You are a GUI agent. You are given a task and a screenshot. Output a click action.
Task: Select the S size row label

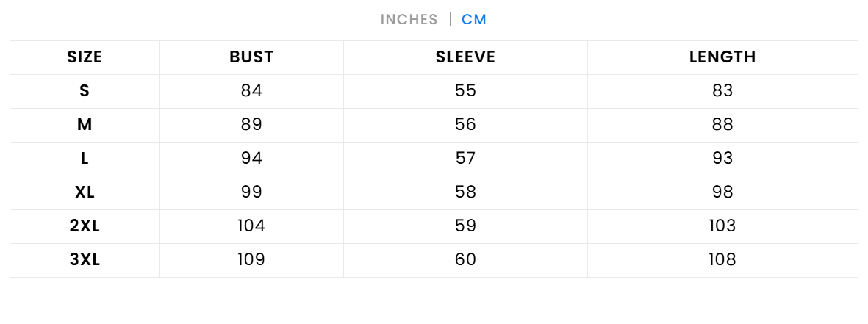(85, 91)
